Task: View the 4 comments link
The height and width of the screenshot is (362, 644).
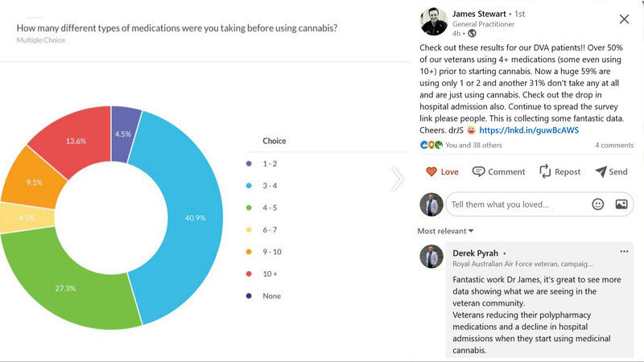Action: (x=614, y=146)
